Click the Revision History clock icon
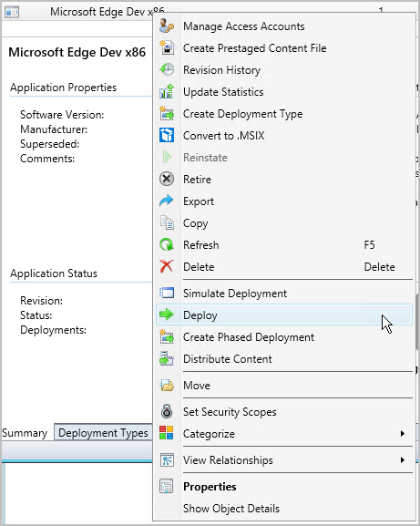The width and height of the screenshot is (420, 526). [167, 70]
